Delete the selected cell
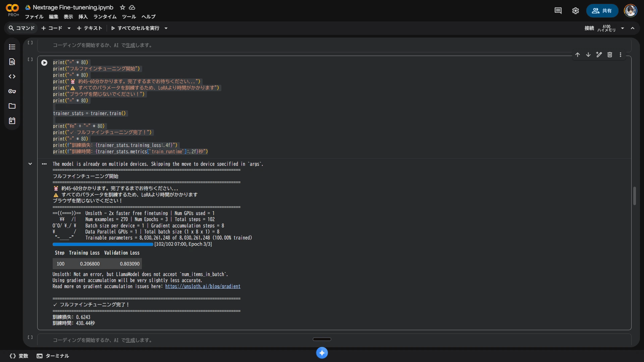Image resolution: width=644 pixels, height=362 pixels. [610, 55]
